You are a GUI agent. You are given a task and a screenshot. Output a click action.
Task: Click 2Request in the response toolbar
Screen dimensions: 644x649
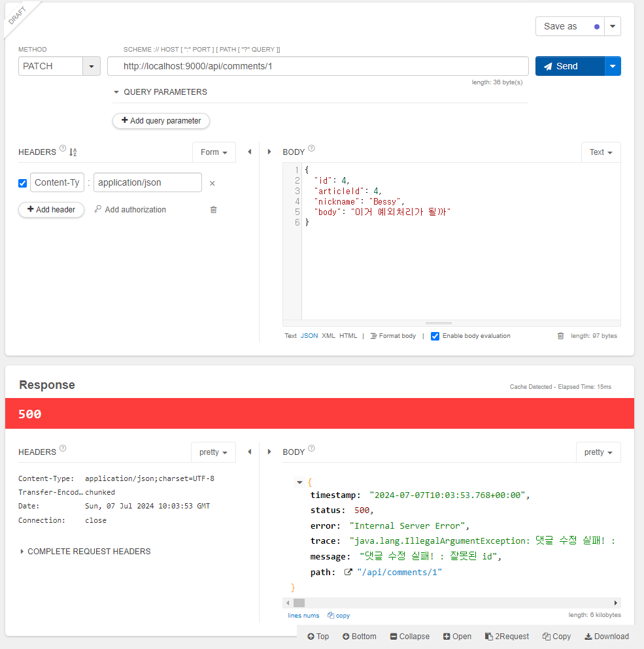pos(507,637)
